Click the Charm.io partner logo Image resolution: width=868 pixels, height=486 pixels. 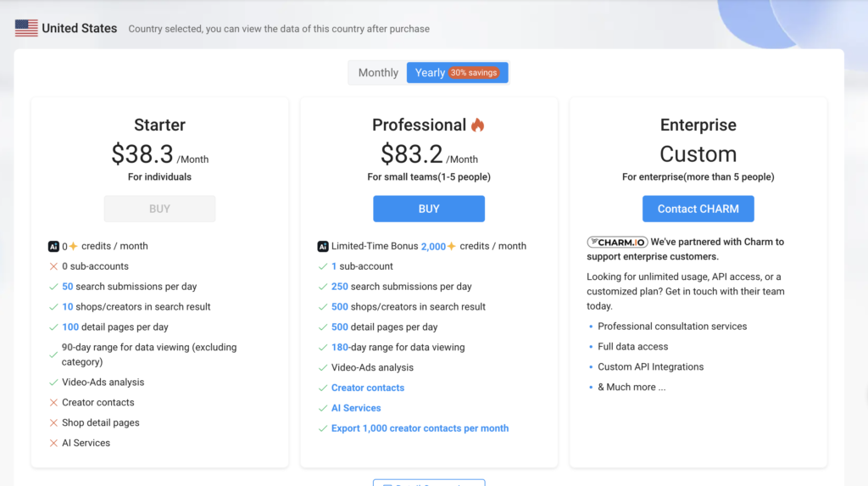point(617,242)
